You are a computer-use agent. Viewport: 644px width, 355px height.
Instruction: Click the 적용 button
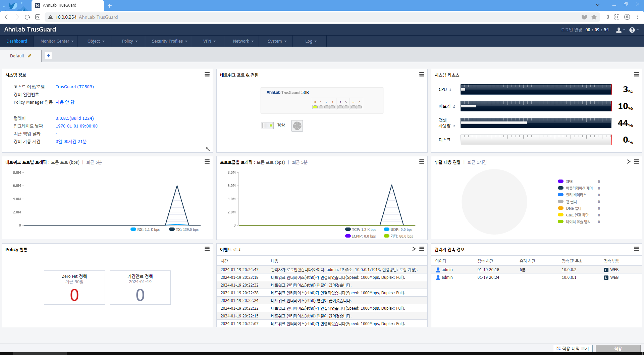coord(618,348)
